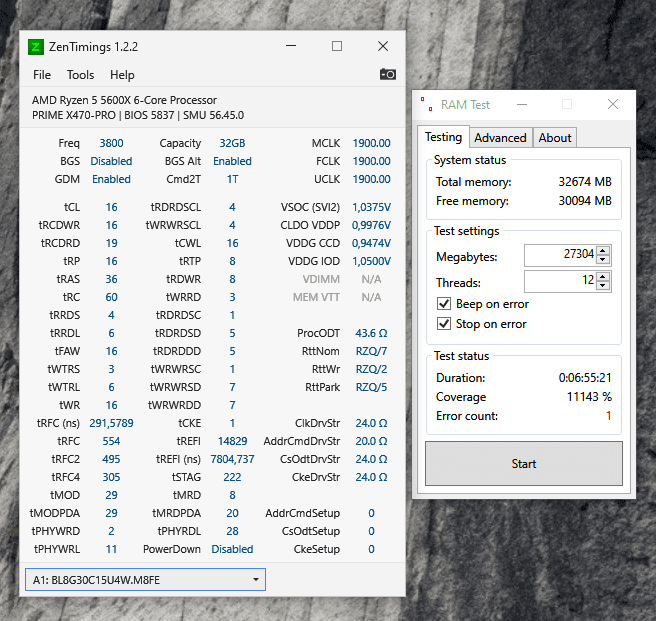Click the ProcODT value 43.6 Ω
Image resolution: width=656 pixels, height=621 pixels.
point(372,333)
